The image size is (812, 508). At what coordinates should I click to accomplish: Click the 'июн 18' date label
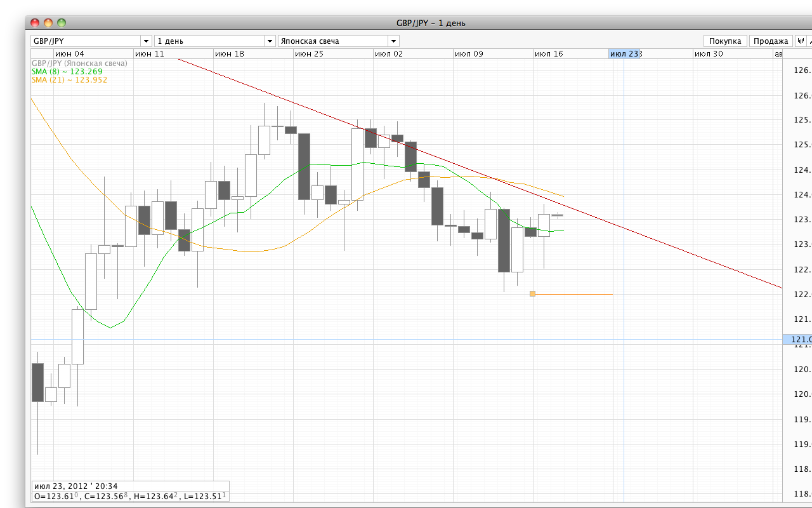(230, 54)
